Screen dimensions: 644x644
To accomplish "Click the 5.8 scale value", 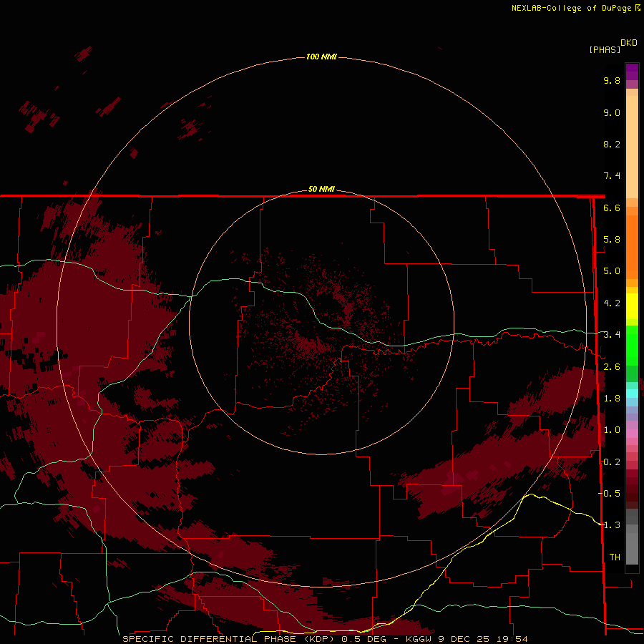I will 612,240.
